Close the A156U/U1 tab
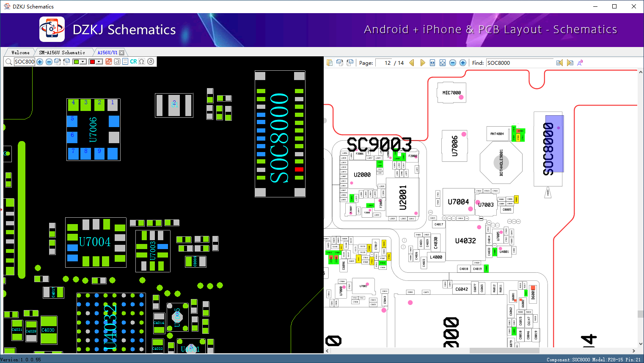Screen dimensions: 644x363 pos(122,53)
